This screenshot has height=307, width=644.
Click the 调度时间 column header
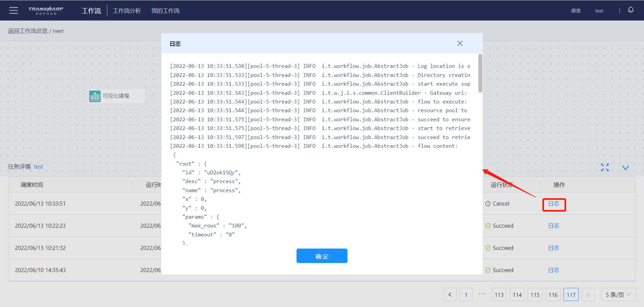[x=32, y=185]
